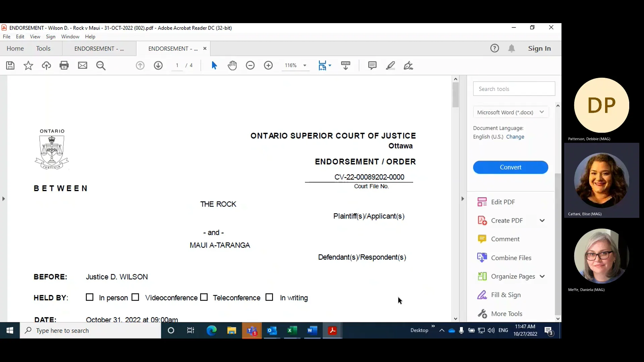This screenshot has width=644, height=362.
Task: Switch to the Tools tab
Action: (x=43, y=49)
